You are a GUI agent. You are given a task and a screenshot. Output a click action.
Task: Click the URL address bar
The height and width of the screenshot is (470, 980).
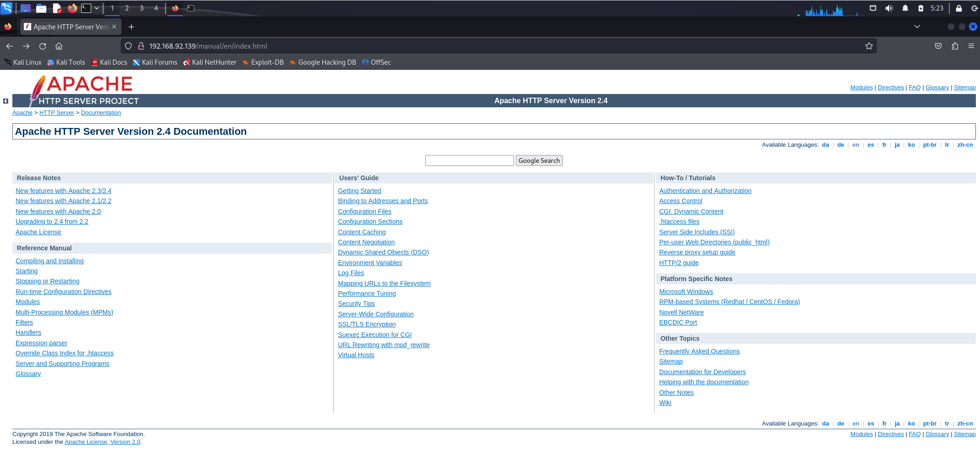pos(499,46)
